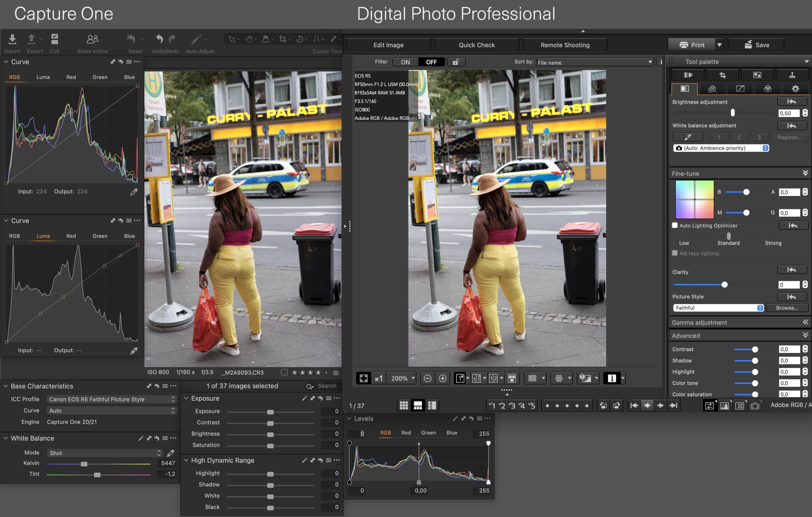Reset Picture Style with its revert icon
812x517 pixels.
tap(791, 297)
